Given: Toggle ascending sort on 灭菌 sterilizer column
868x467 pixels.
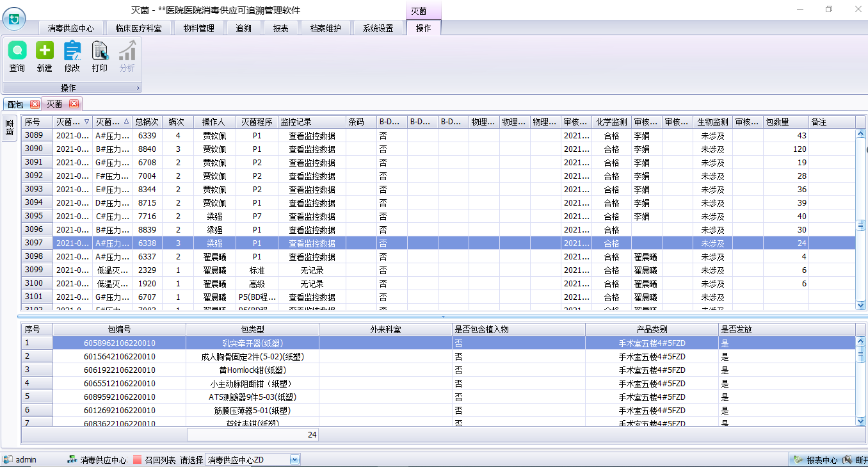Looking at the screenshot, I should (126, 122).
